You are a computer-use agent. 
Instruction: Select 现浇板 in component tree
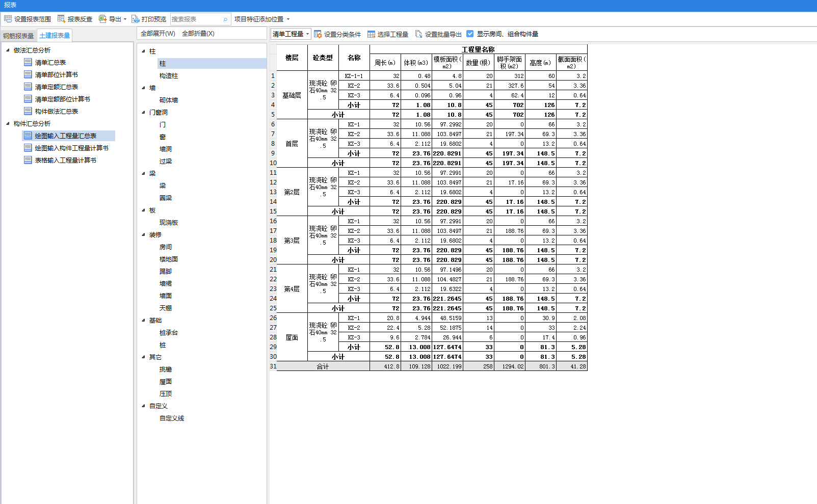click(x=169, y=222)
